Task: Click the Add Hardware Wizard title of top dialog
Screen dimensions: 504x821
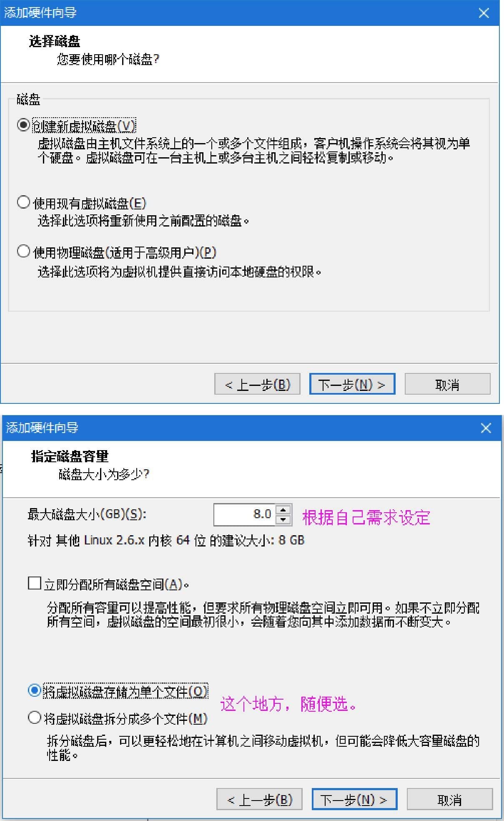Action: 40,13
